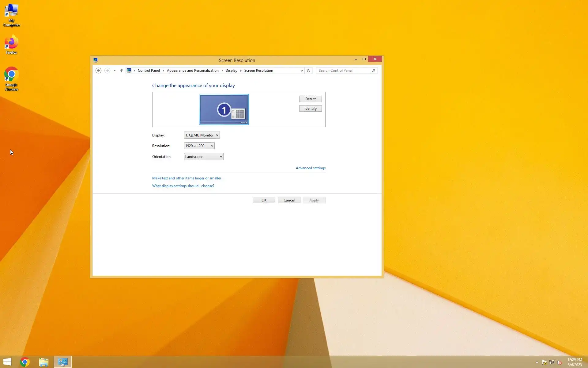This screenshot has height=368, width=588.
Task: Navigate to Display breadcrumb item
Action: pos(231,71)
